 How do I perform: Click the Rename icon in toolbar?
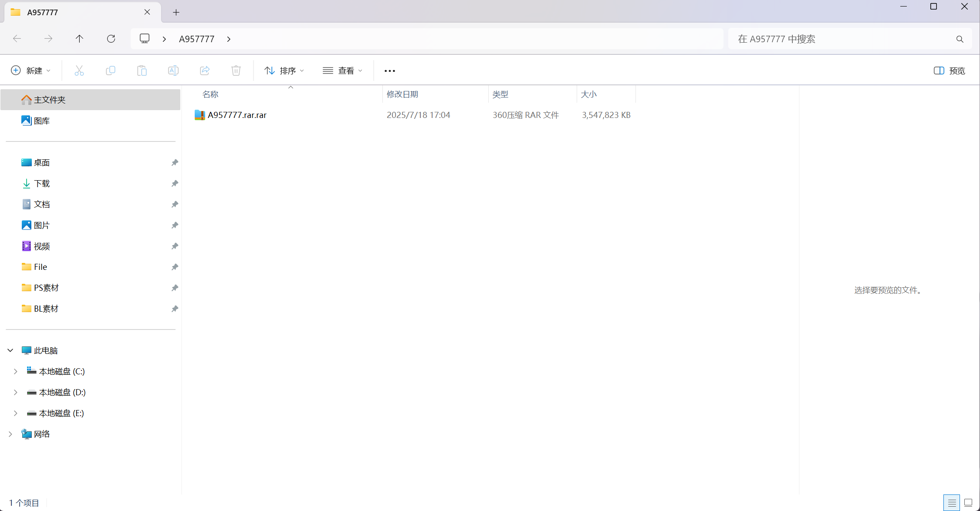coord(173,71)
